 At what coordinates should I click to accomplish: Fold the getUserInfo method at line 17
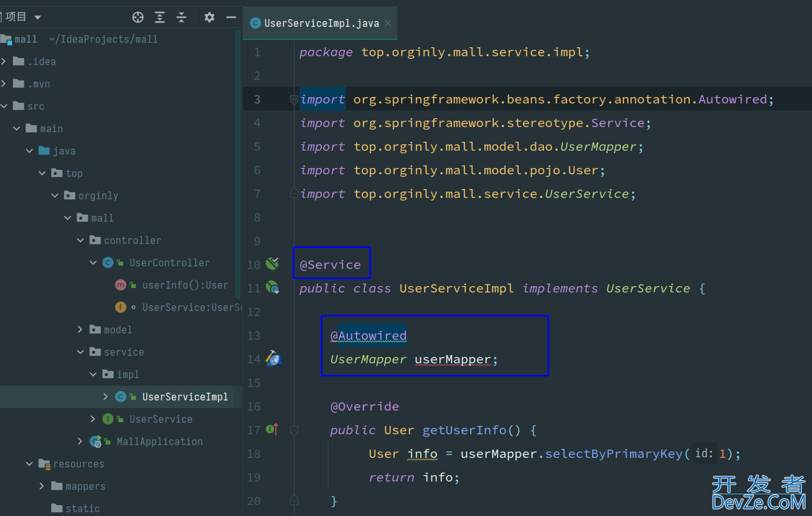294,430
